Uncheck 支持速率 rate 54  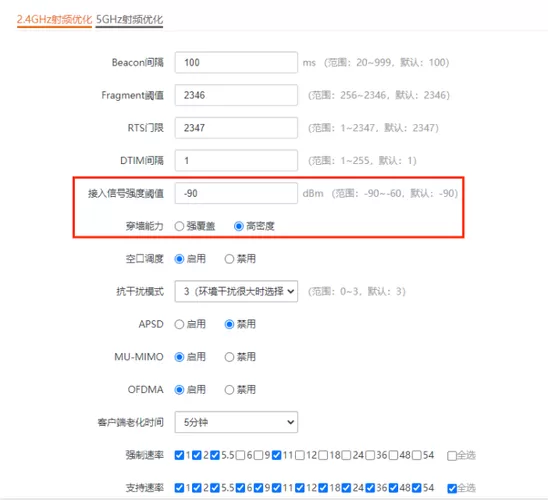[417, 488]
